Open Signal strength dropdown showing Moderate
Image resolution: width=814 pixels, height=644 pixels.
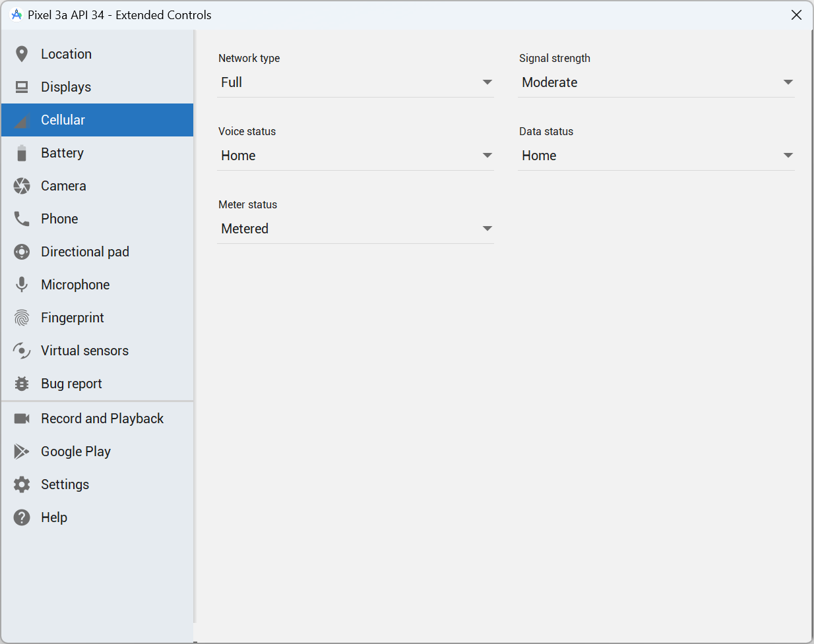656,82
